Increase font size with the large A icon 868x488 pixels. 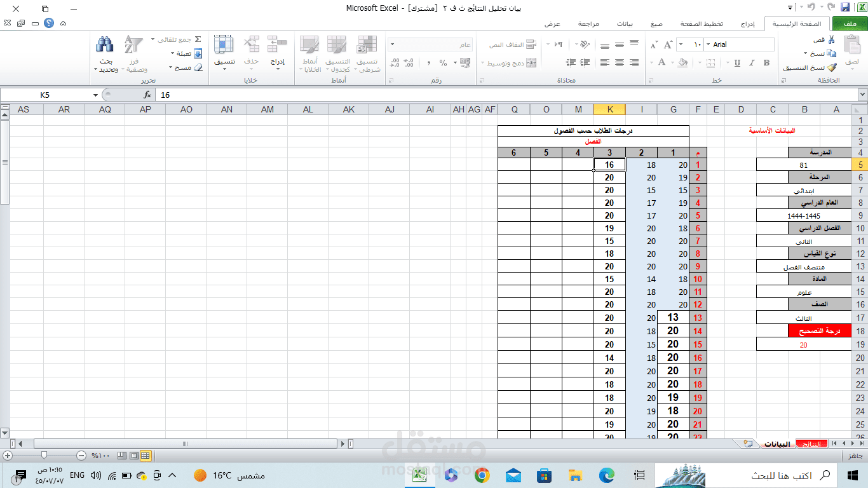[668, 45]
